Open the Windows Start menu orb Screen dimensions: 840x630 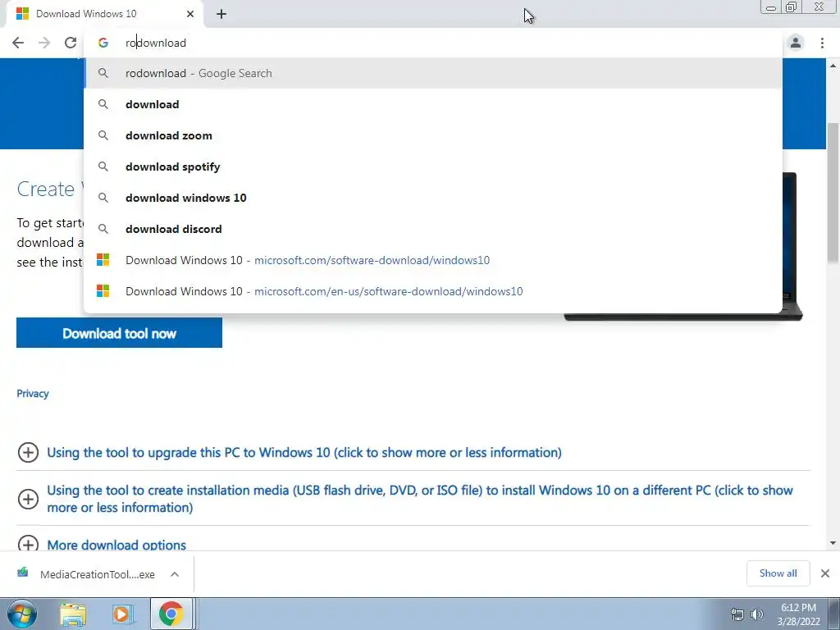tap(22, 614)
